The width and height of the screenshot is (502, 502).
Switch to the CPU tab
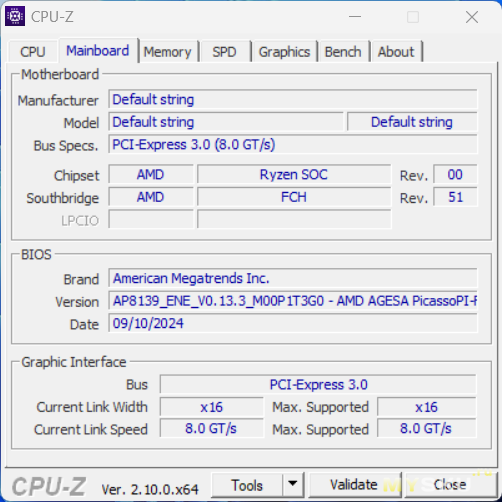point(33,52)
